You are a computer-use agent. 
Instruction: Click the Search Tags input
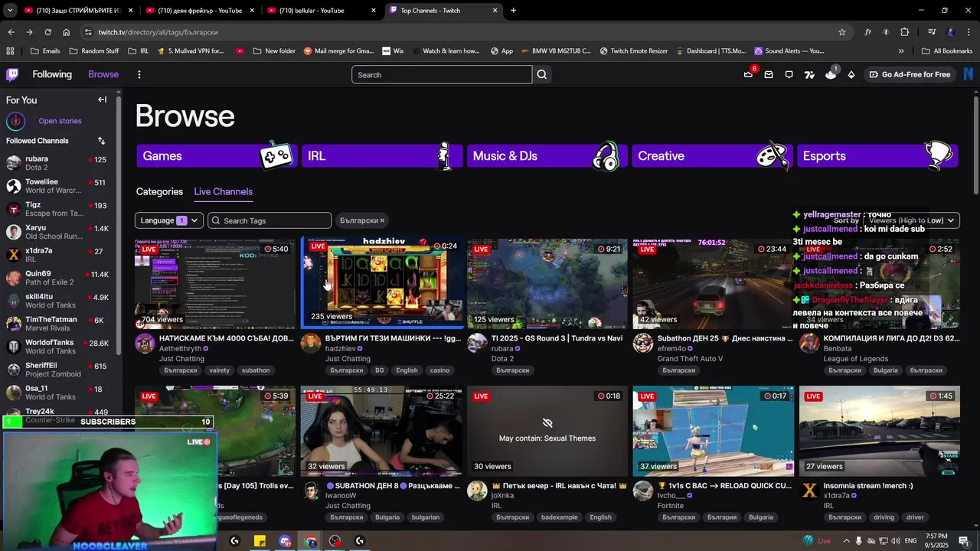[x=269, y=220]
